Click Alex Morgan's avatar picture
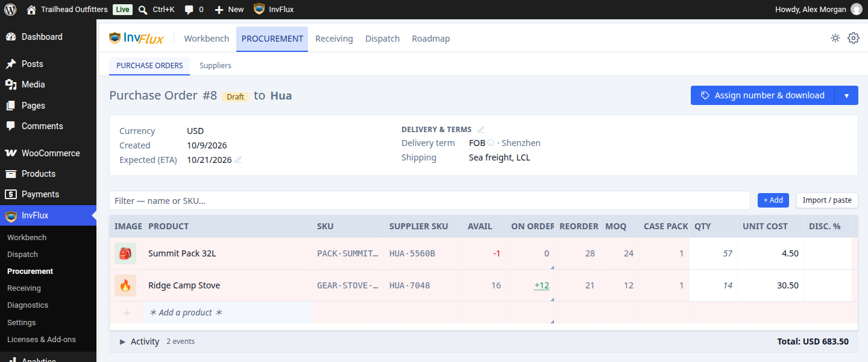 click(856, 10)
